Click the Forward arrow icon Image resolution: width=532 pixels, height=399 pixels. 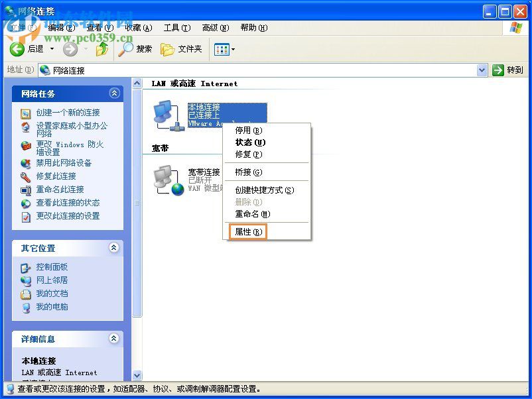coord(70,49)
